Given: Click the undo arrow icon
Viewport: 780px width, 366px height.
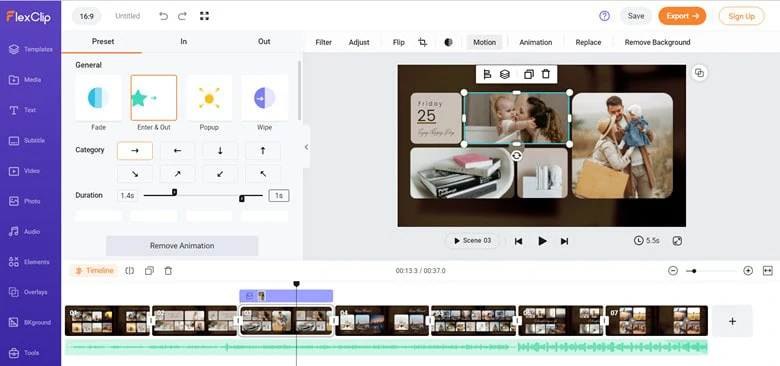Looking at the screenshot, I should (163, 16).
